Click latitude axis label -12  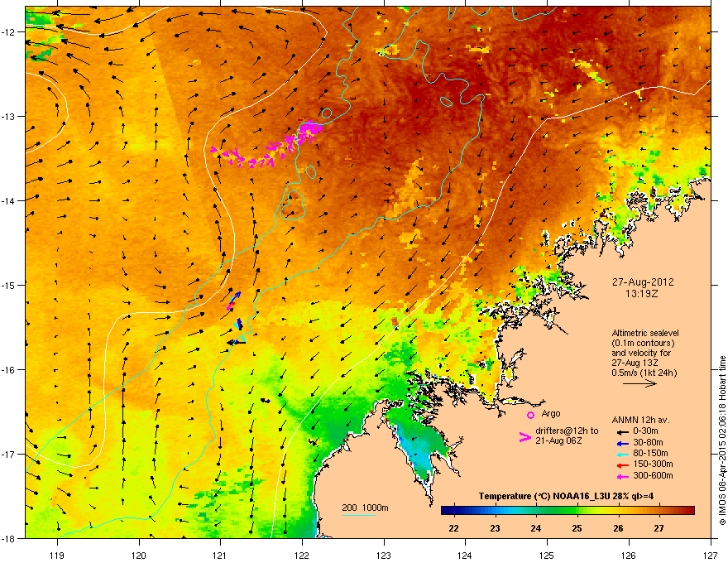click(8, 32)
